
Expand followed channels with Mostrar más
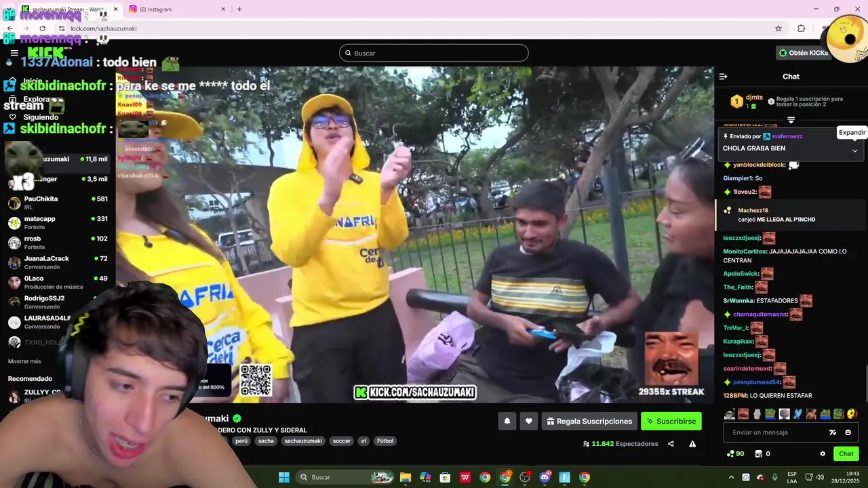tap(24, 361)
